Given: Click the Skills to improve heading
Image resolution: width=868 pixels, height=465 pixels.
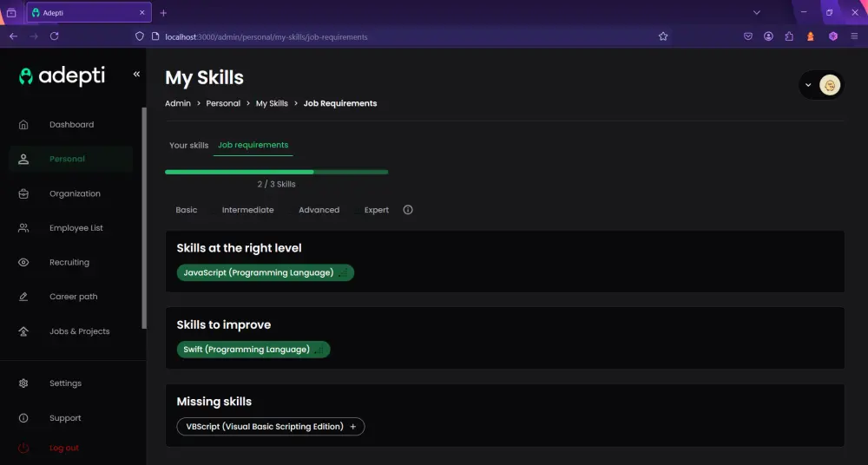Looking at the screenshot, I should tap(224, 325).
